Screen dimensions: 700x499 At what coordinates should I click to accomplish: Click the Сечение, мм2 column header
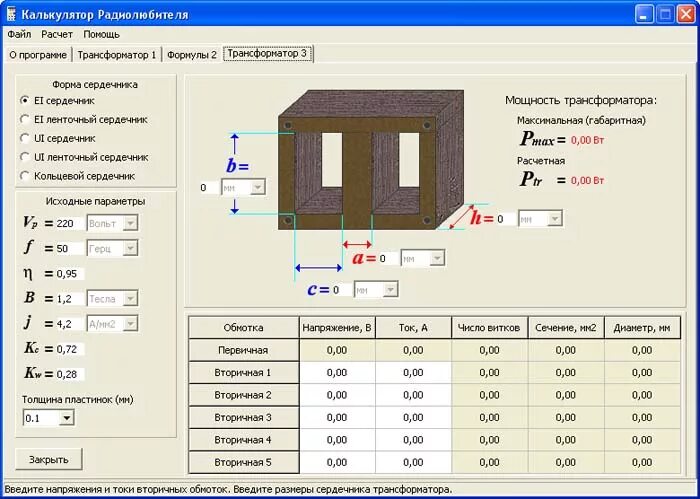[x=566, y=328]
